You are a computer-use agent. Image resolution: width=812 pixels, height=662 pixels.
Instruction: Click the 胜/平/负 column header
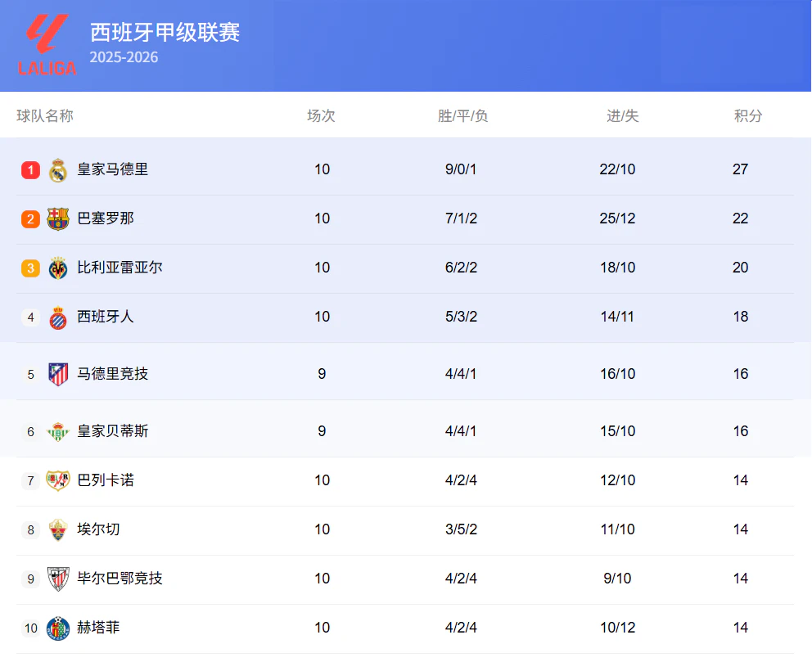tap(462, 116)
